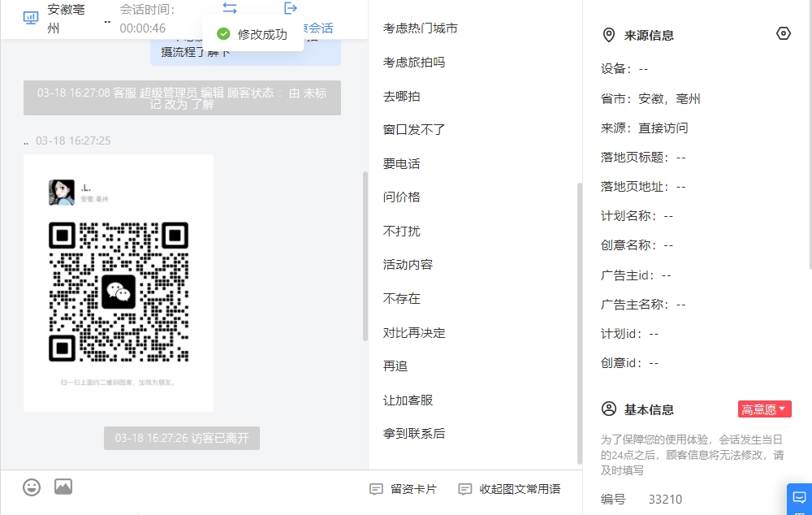Click the location pin icon by 来源信息

tap(609, 35)
